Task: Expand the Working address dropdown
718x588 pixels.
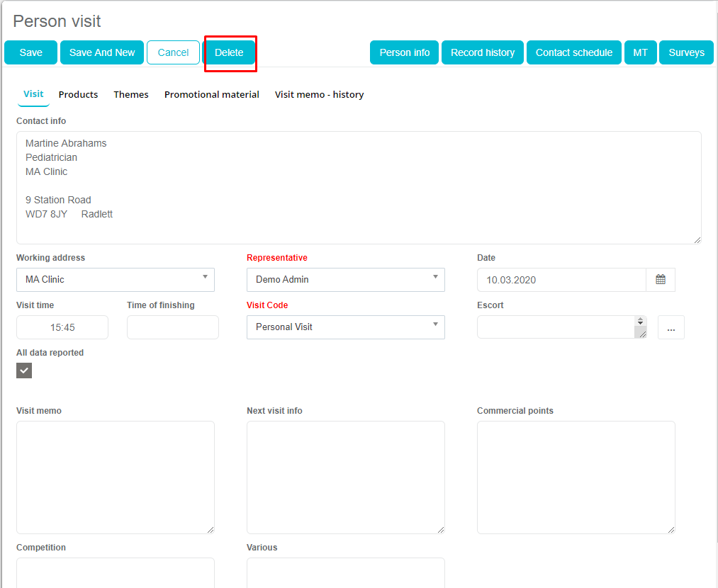Action: [115, 280]
